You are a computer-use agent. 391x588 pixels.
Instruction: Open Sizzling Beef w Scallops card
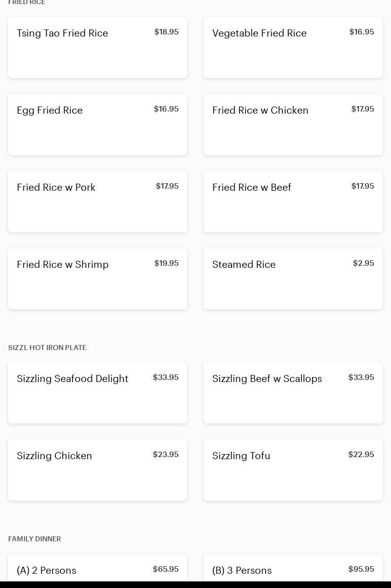click(293, 393)
